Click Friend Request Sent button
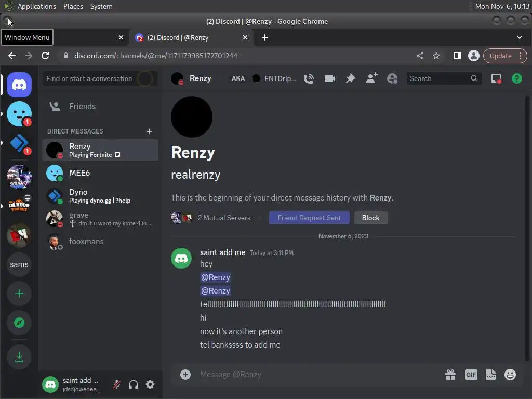The height and width of the screenshot is (399, 532). tap(309, 218)
